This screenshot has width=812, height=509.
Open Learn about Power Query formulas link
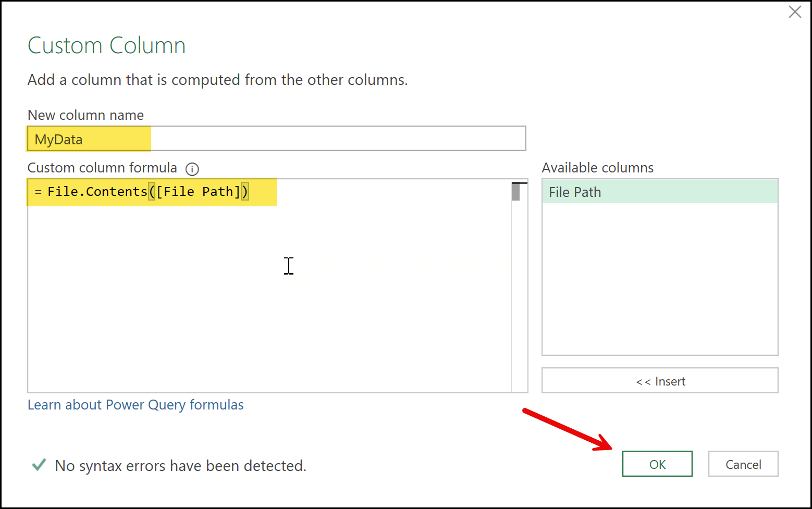tap(136, 405)
